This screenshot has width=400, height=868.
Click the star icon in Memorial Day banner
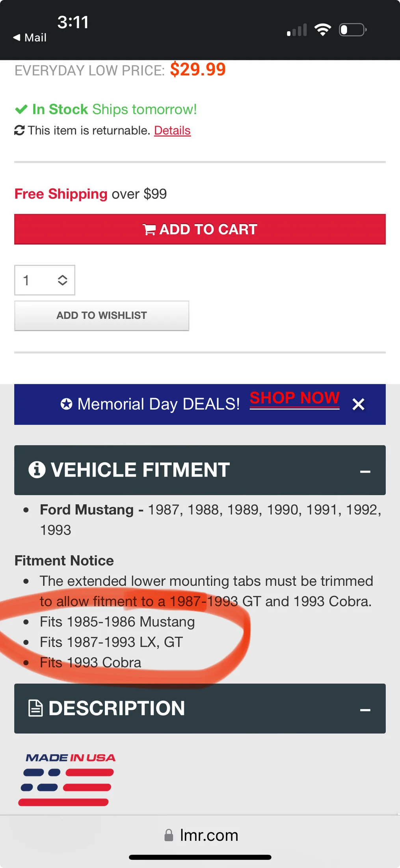[x=66, y=404]
